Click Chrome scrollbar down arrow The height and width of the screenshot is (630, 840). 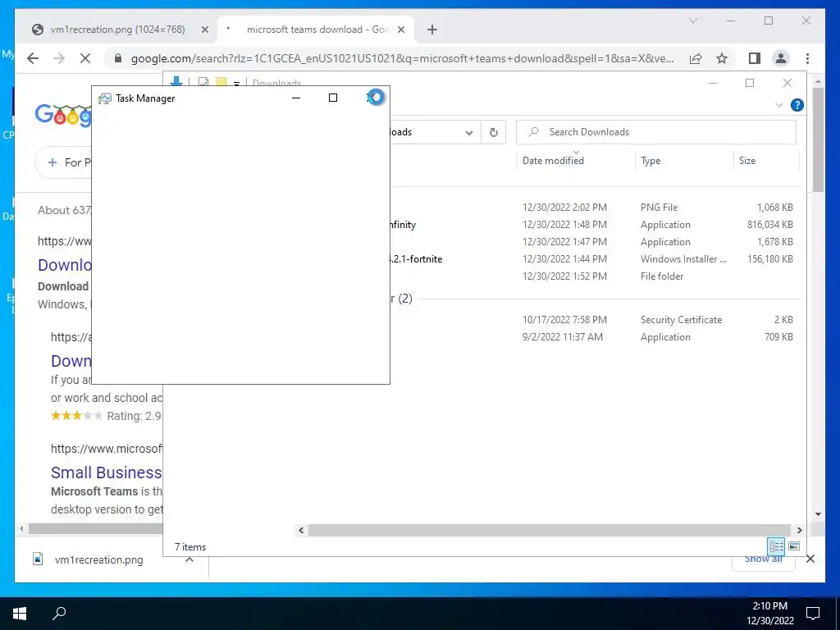point(818,514)
